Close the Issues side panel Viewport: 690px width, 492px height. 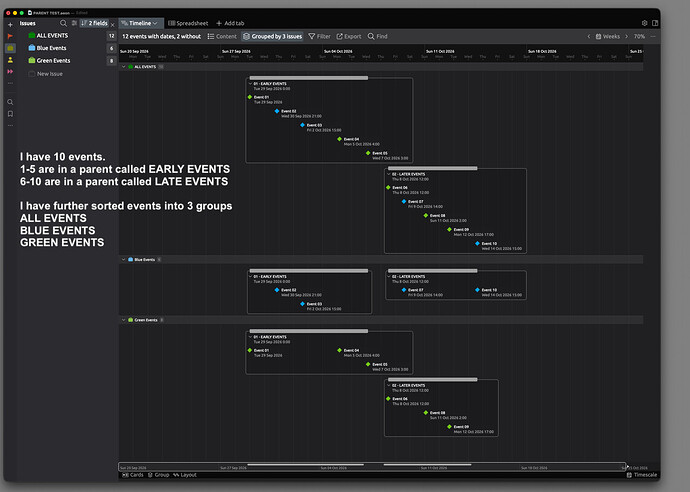pos(112,25)
